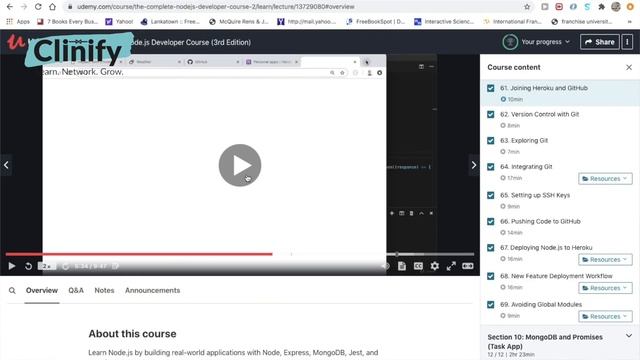640x360 pixels.
Task: Close the Course content panel
Action: (x=629, y=67)
